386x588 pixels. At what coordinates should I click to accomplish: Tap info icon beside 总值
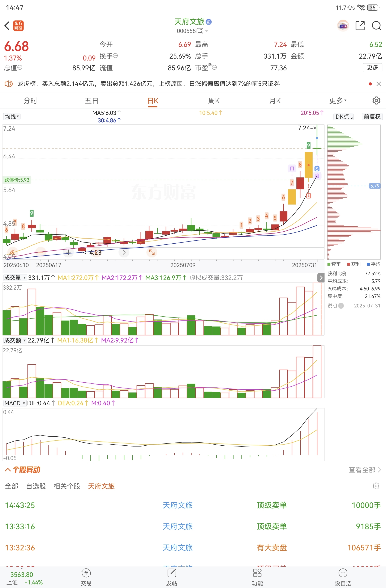coord(20,67)
